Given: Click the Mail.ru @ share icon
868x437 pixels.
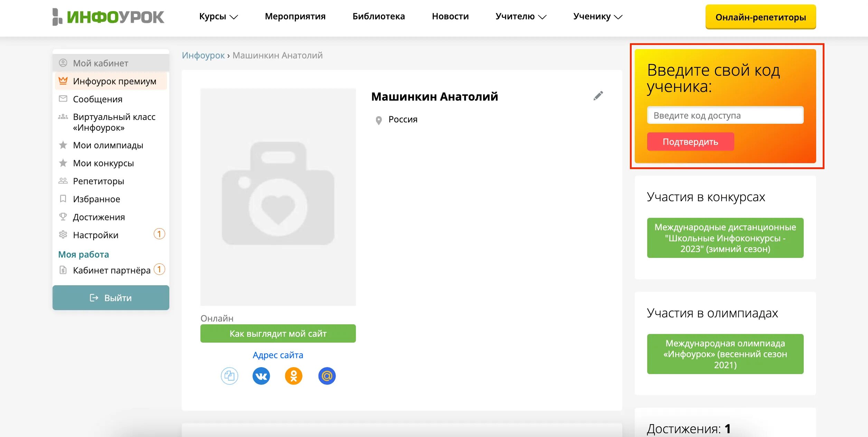Looking at the screenshot, I should click(x=327, y=376).
